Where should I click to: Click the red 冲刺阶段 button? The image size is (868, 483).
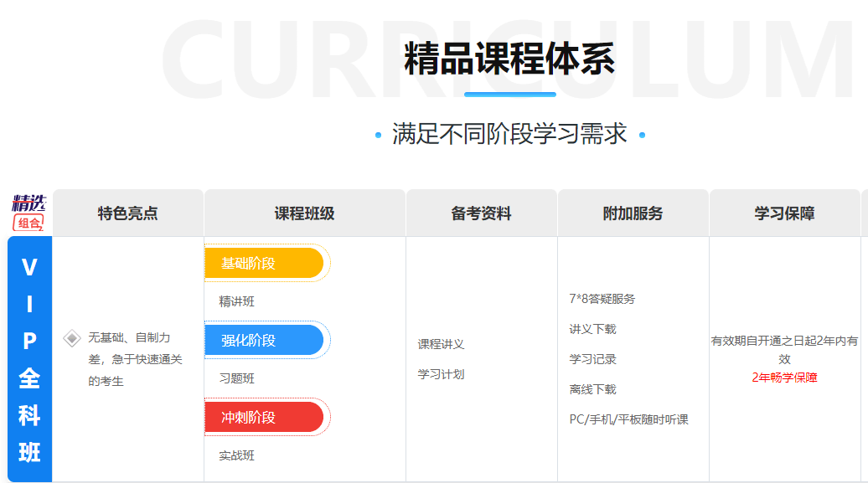pyautogui.click(x=264, y=417)
